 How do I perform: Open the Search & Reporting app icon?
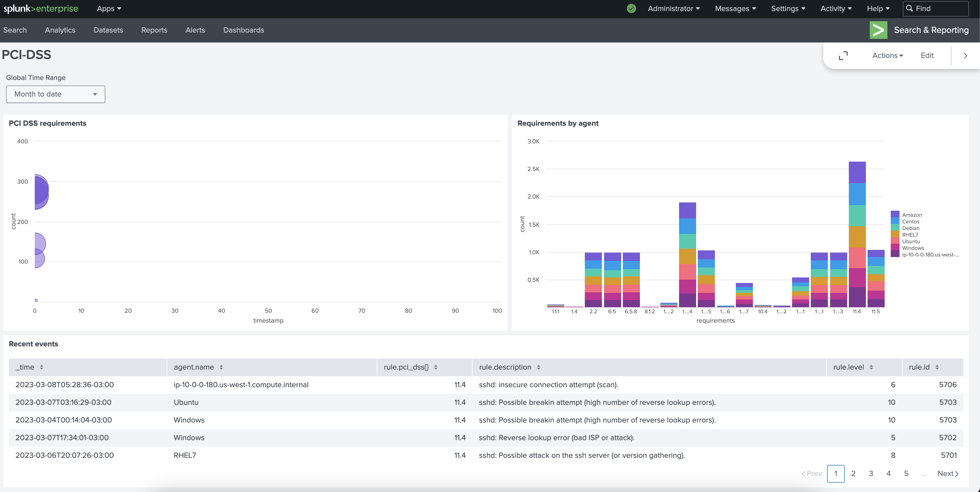pyautogui.click(x=878, y=30)
